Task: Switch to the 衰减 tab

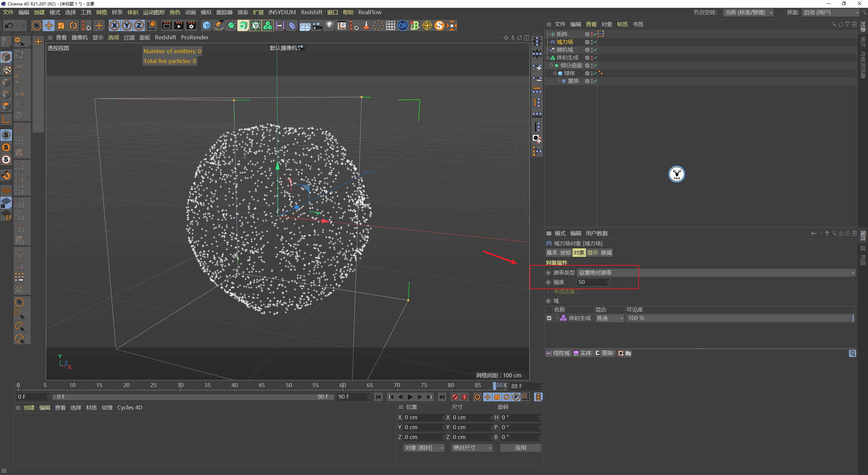Action: coord(606,253)
